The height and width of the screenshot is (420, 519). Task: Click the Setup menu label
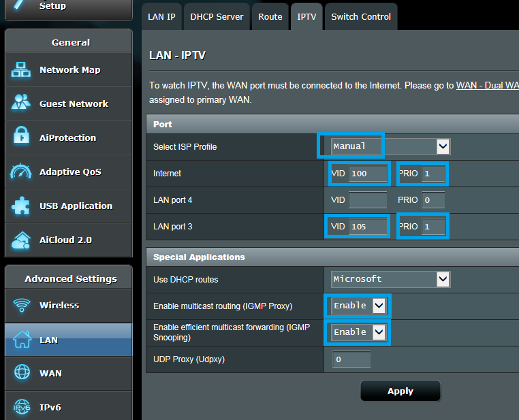(52, 5)
